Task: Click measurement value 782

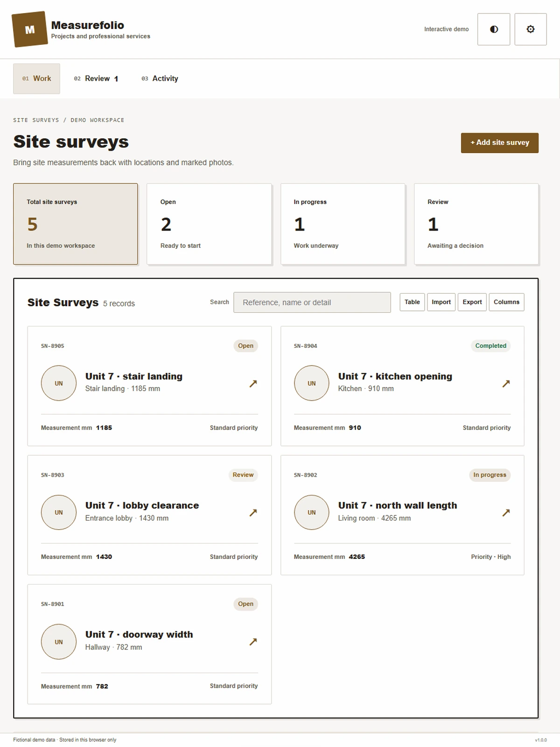Action: (x=102, y=686)
